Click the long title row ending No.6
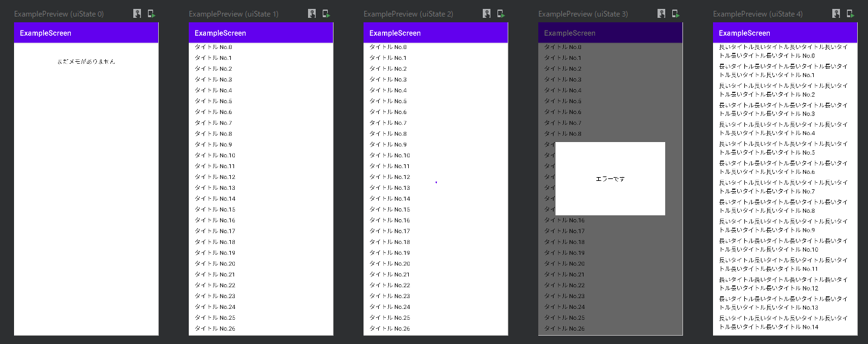This screenshot has width=868, height=344. 785,168
